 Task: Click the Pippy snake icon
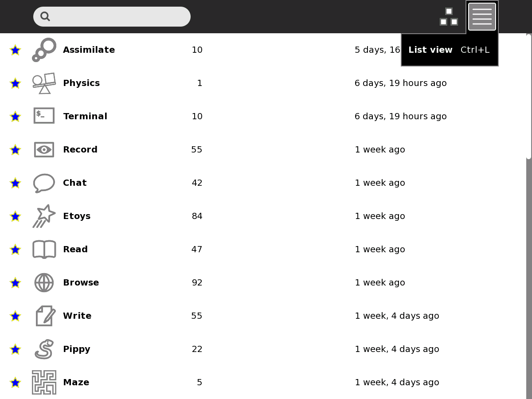44,349
